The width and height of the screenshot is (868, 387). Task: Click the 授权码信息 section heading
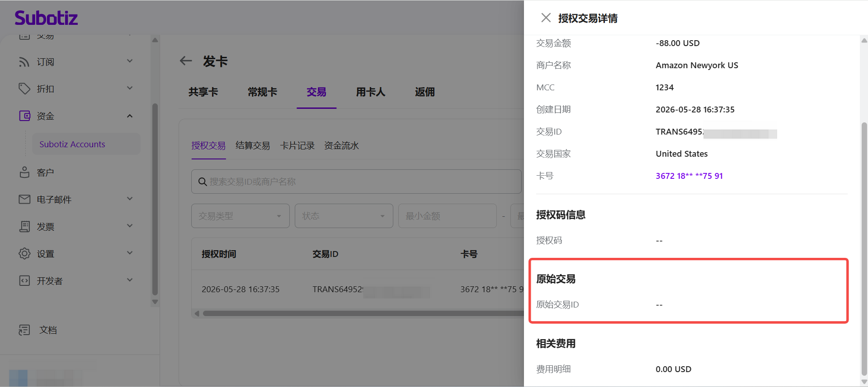[x=561, y=215]
